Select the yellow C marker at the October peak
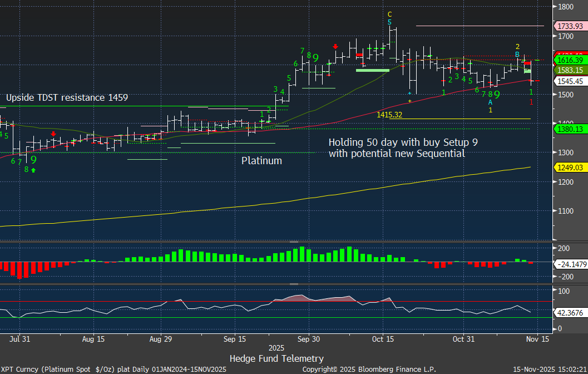This screenshot has width=588, height=374. click(389, 14)
